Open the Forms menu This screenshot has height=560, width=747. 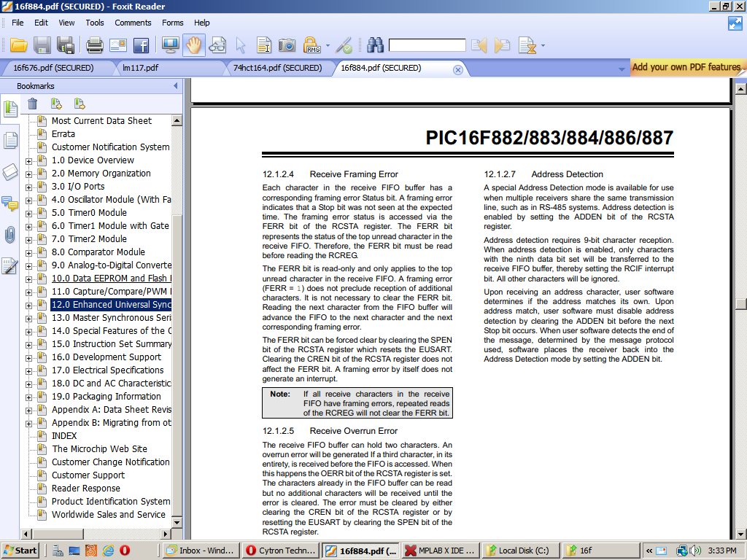coord(172,23)
